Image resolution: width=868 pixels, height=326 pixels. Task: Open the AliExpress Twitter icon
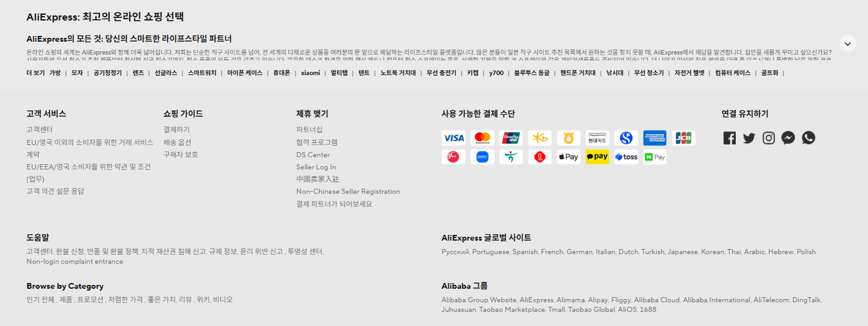749,138
